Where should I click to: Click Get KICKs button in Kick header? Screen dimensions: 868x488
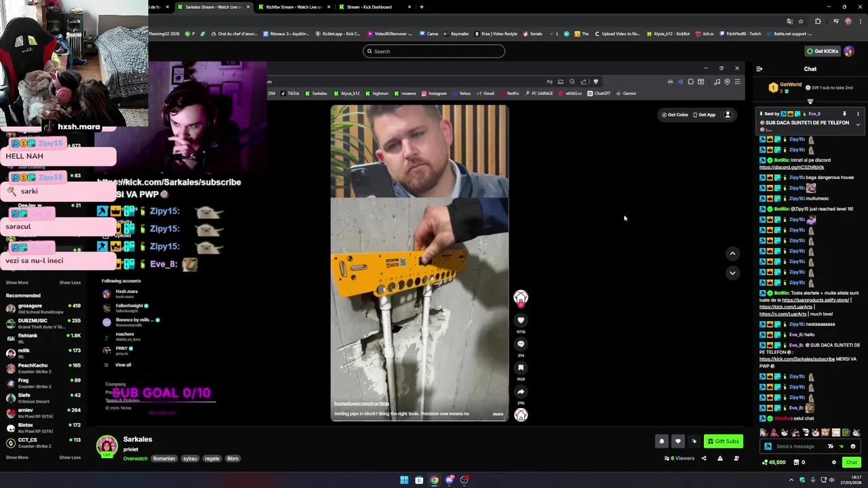click(x=822, y=51)
